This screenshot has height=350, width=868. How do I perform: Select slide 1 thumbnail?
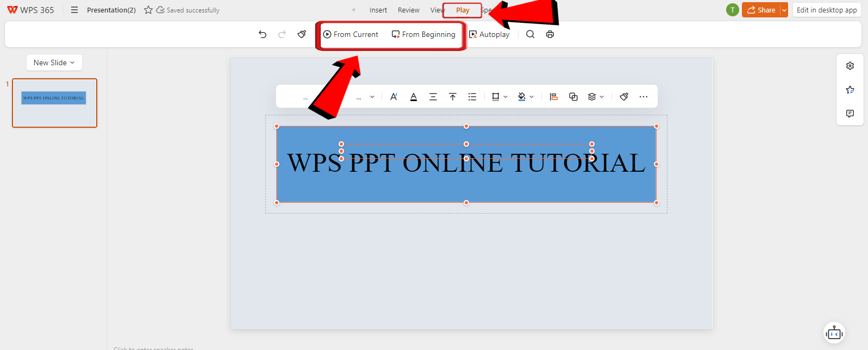(x=54, y=103)
